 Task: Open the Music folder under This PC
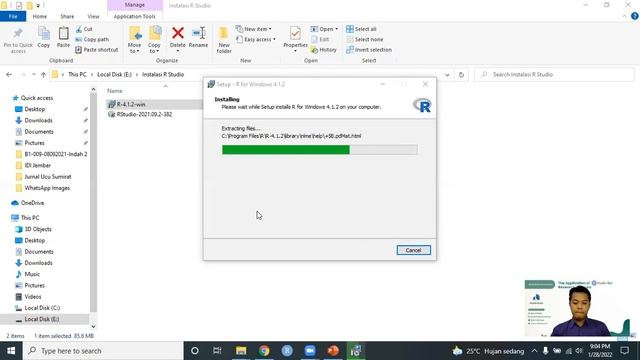point(32,274)
